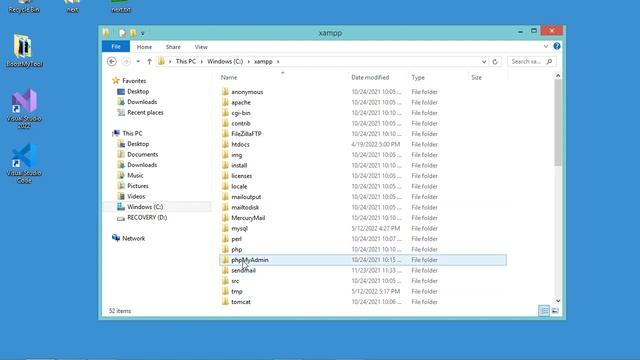Click Favorites star in navigation pane
Screen dimensions: 640x360
[x=116, y=81]
